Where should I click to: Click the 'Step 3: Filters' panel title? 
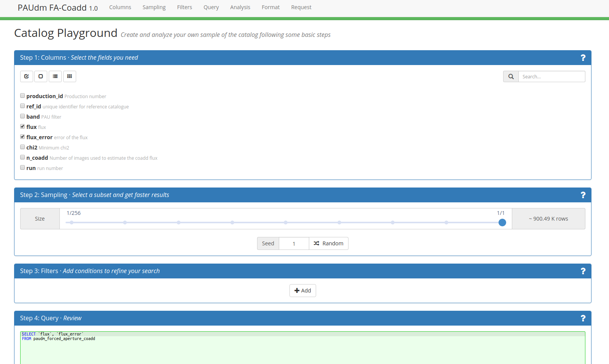tap(39, 271)
